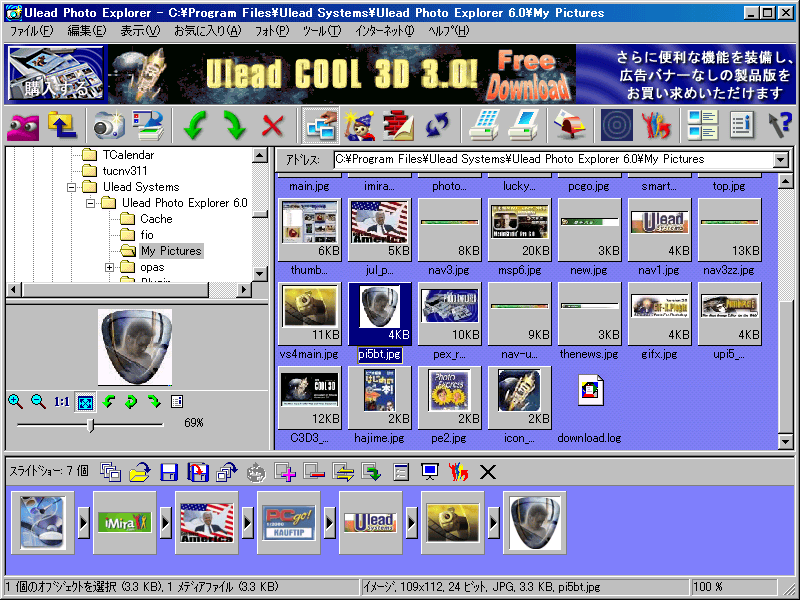This screenshot has width=800, height=600.
Task: Click add-slide icon with magenta plus
Action: click(x=285, y=472)
